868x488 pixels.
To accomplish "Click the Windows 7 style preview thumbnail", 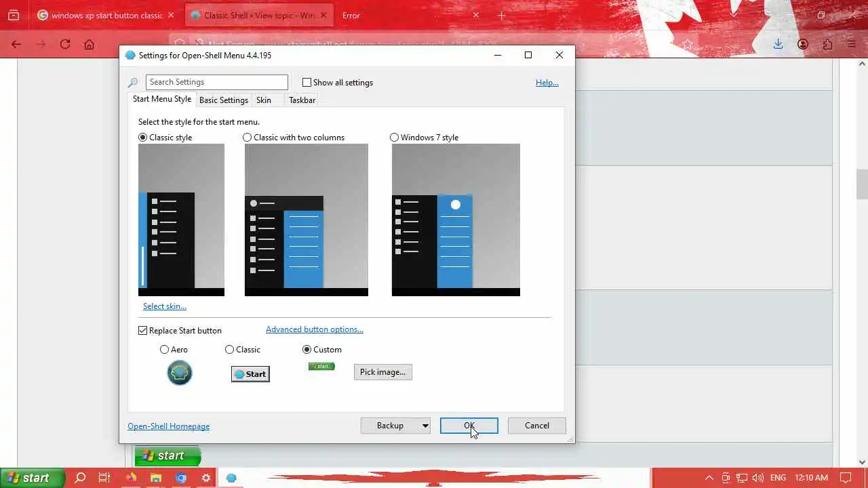I will (x=456, y=220).
